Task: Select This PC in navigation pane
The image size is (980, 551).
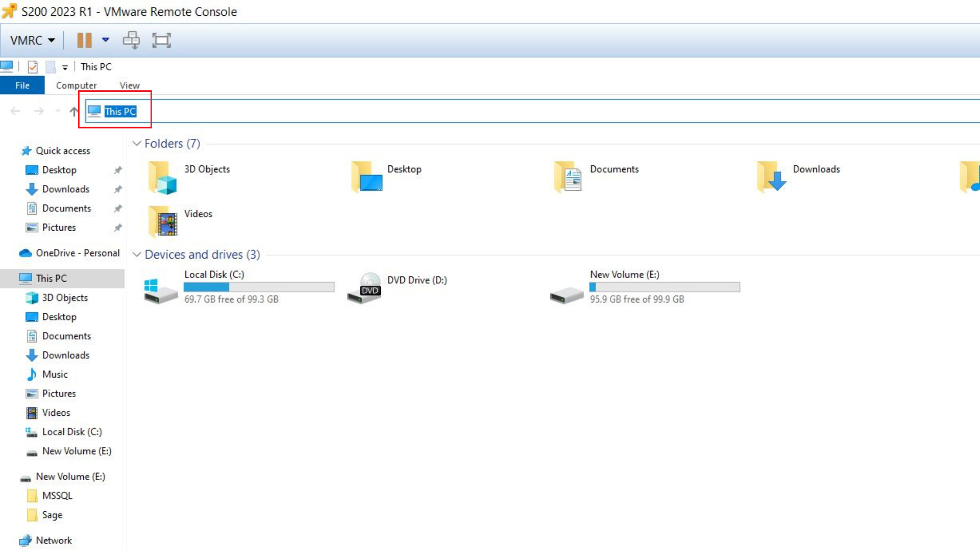Action: point(62,279)
